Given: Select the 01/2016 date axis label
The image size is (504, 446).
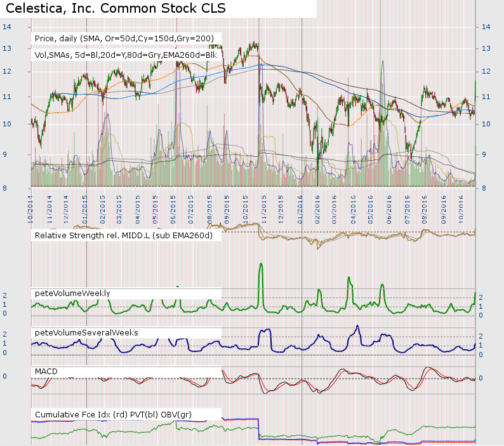Looking at the screenshot, I should (x=300, y=210).
